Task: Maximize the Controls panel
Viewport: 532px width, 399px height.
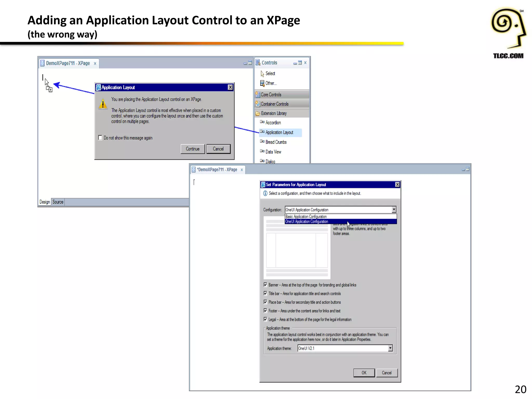Action: coord(300,63)
